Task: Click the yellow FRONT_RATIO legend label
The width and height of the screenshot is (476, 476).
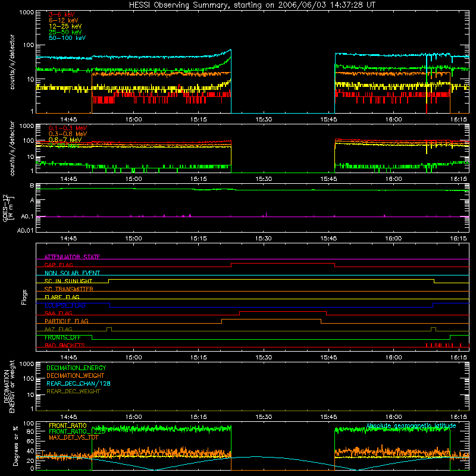Action: [68, 425]
